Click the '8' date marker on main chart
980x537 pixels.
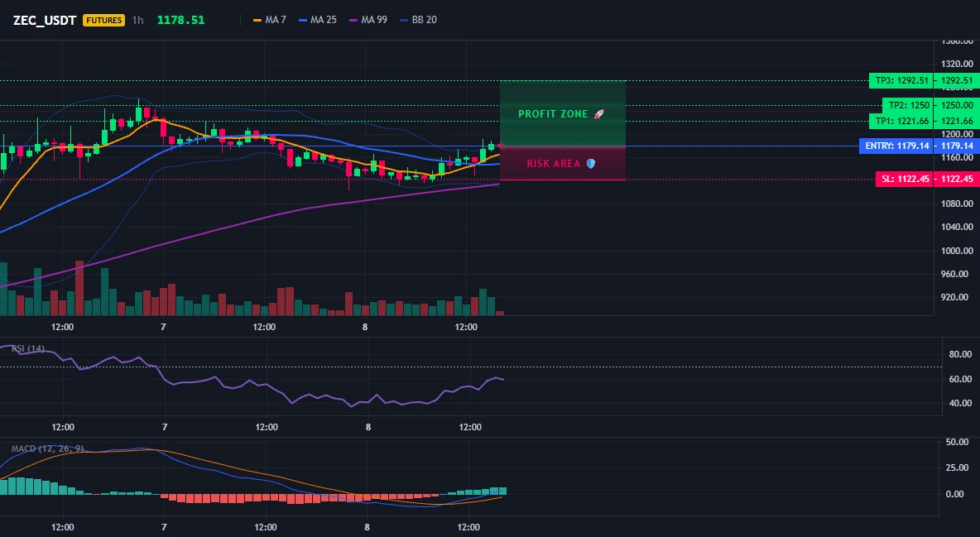(365, 327)
